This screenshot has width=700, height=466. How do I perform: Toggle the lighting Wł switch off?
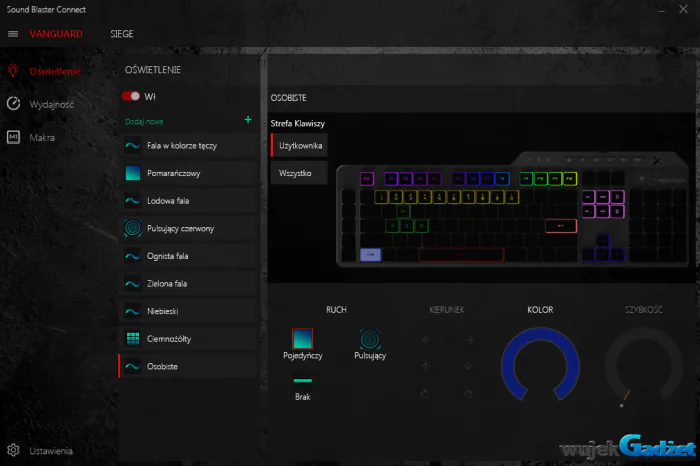(x=131, y=96)
